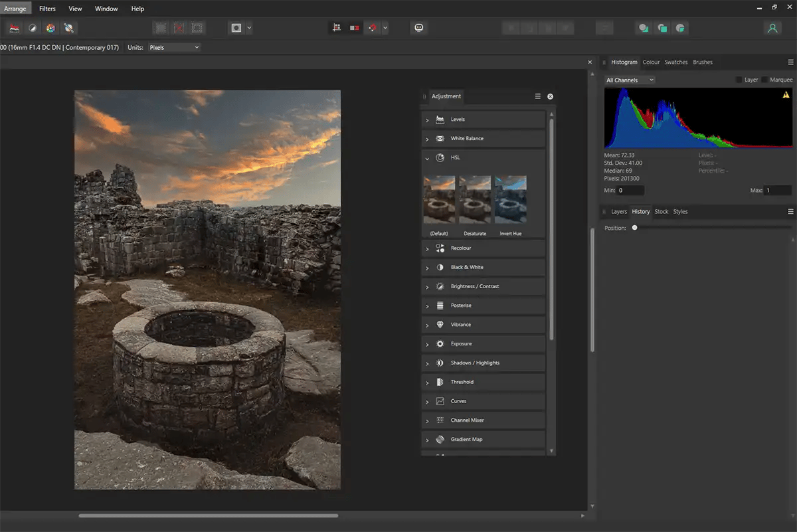Collapse the HSL adjustment section
Image resolution: width=797 pixels, height=532 pixels.
(427, 158)
